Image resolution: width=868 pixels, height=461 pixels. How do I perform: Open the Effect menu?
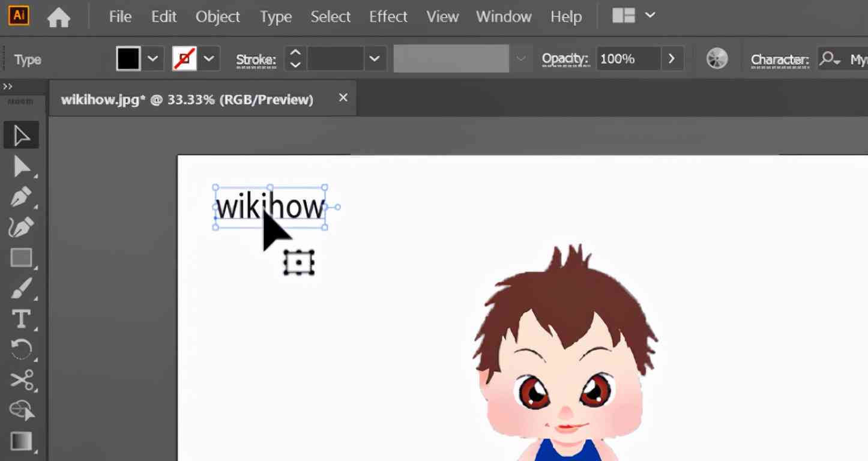click(x=388, y=17)
